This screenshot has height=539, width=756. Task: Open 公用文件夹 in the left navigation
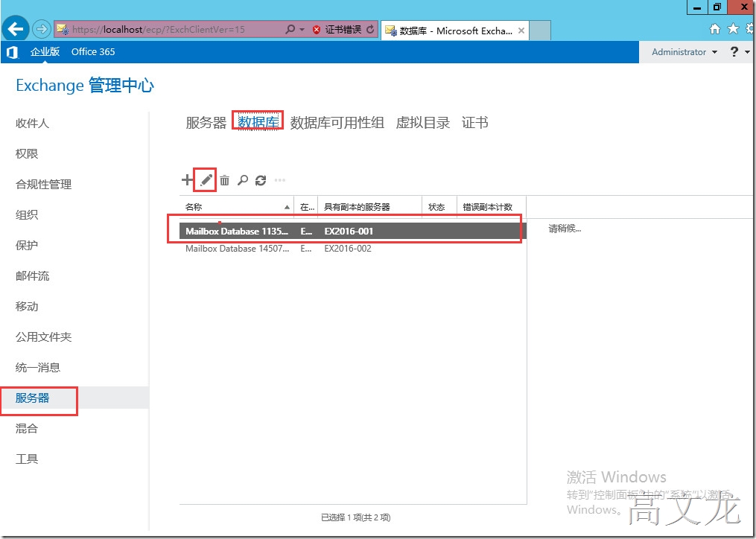(x=43, y=337)
